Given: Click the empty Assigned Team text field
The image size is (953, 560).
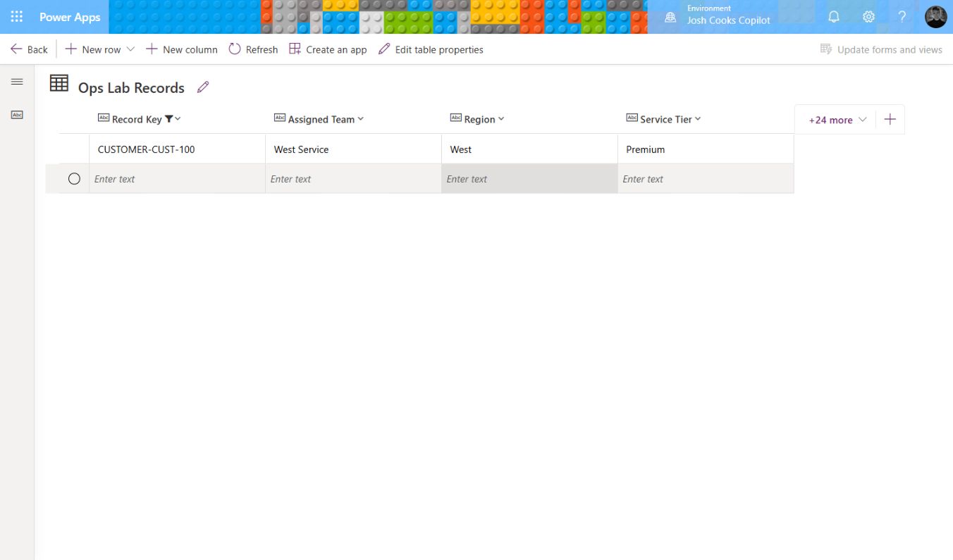Looking at the screenshot, I should point(353,179).
